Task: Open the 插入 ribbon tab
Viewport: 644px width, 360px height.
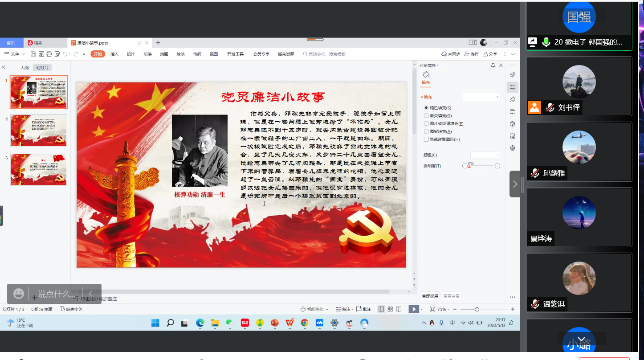Action: [x=114, y=54]
